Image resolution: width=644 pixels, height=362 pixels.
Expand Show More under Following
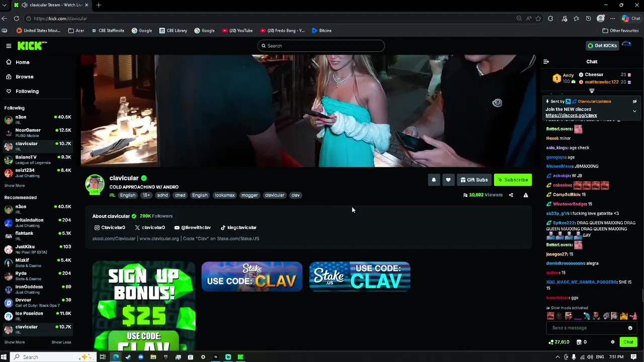pos(14,186)
